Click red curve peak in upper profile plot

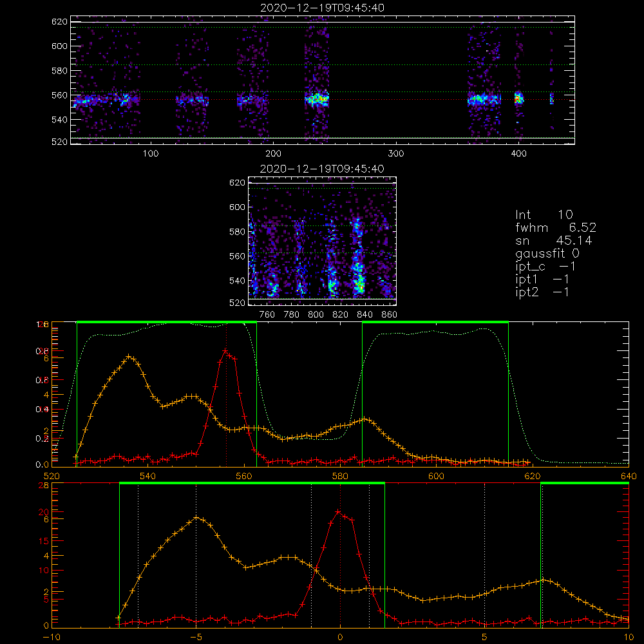click(225, 351)
